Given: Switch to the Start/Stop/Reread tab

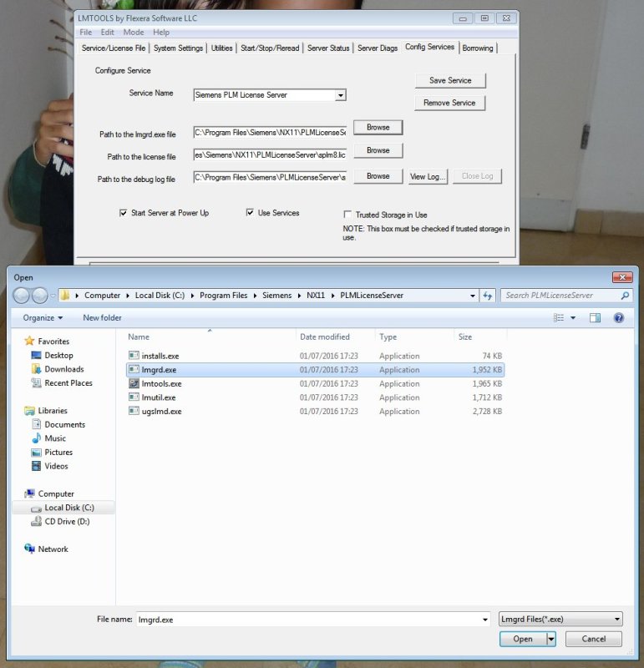Looking at the screenshot, I should 270,48.
